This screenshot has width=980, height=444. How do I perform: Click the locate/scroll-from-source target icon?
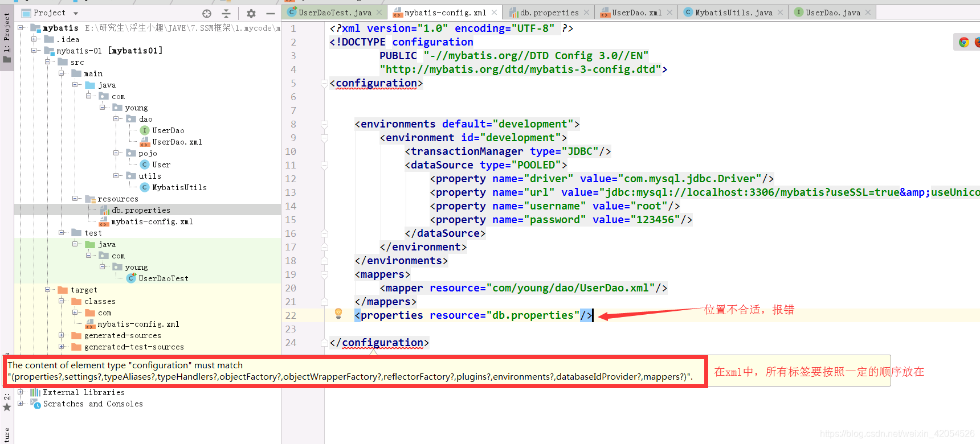tap(207, 13)
